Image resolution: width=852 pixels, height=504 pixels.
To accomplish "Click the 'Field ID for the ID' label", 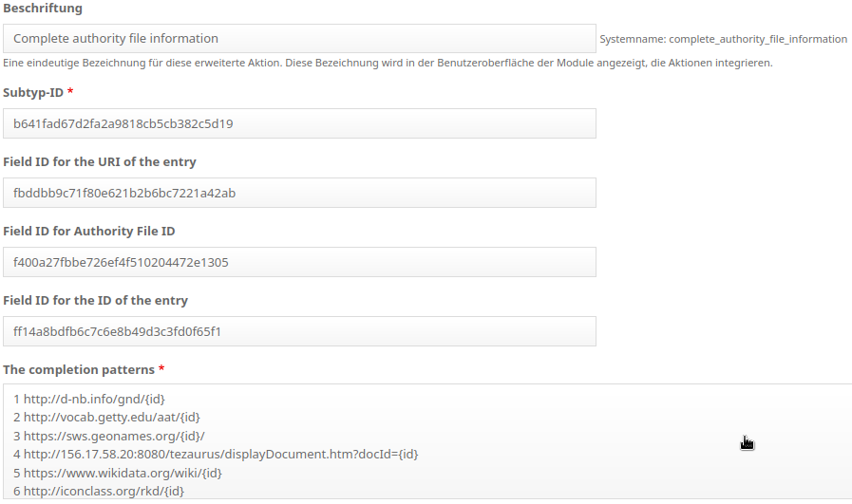I will [95, 300].
